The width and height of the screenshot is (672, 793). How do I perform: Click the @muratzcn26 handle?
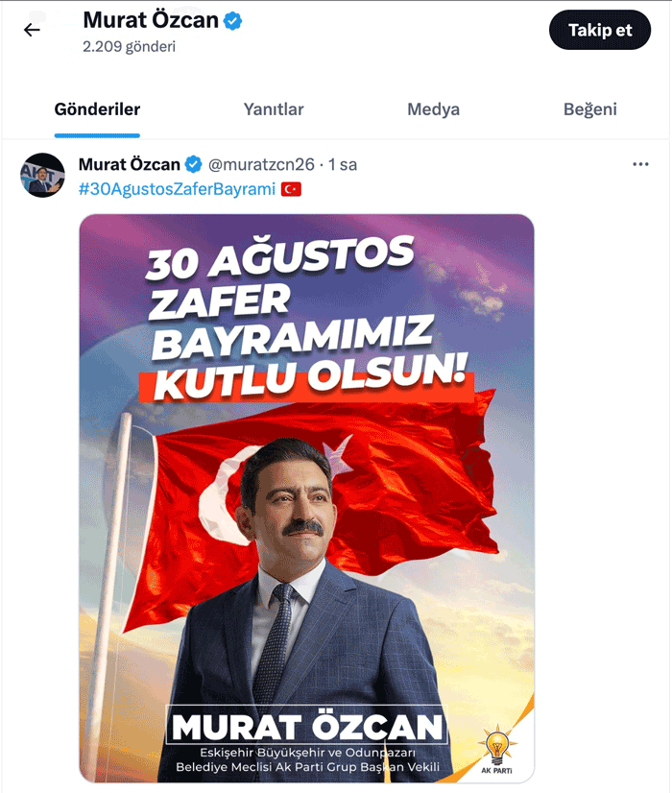coord(261,164)
